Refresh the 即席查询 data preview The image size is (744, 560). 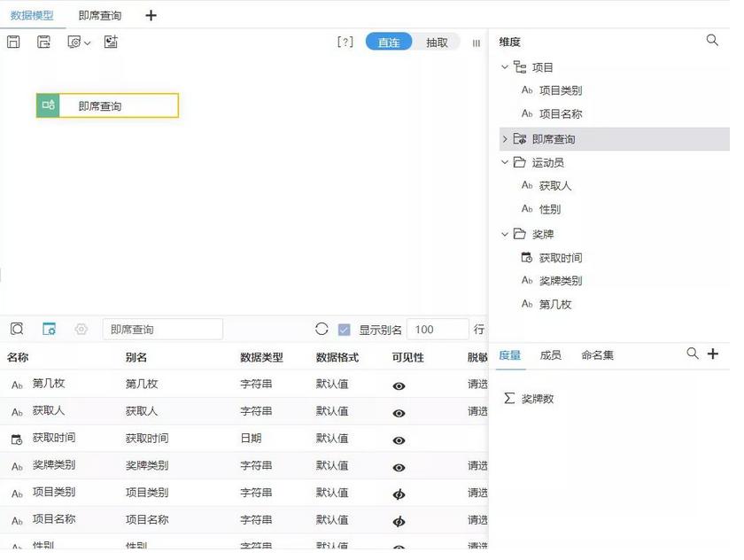(321, 329)
